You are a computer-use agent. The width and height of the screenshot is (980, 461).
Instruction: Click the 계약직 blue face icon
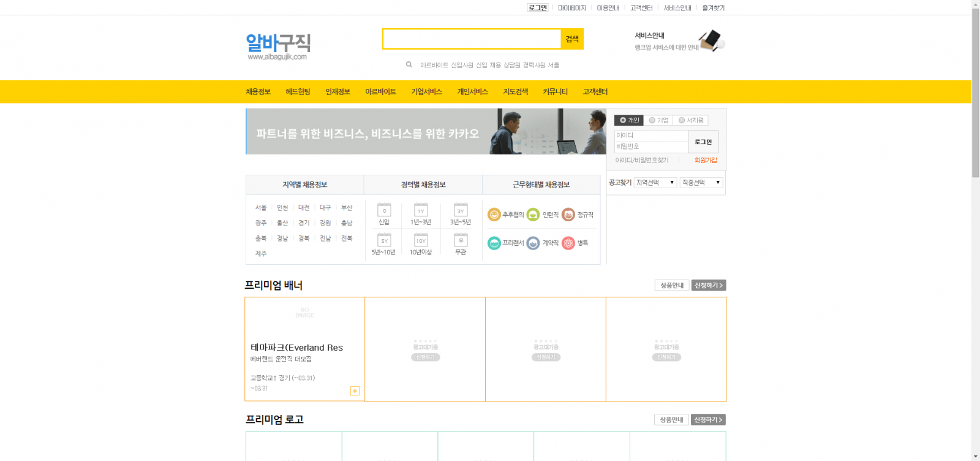533,243
